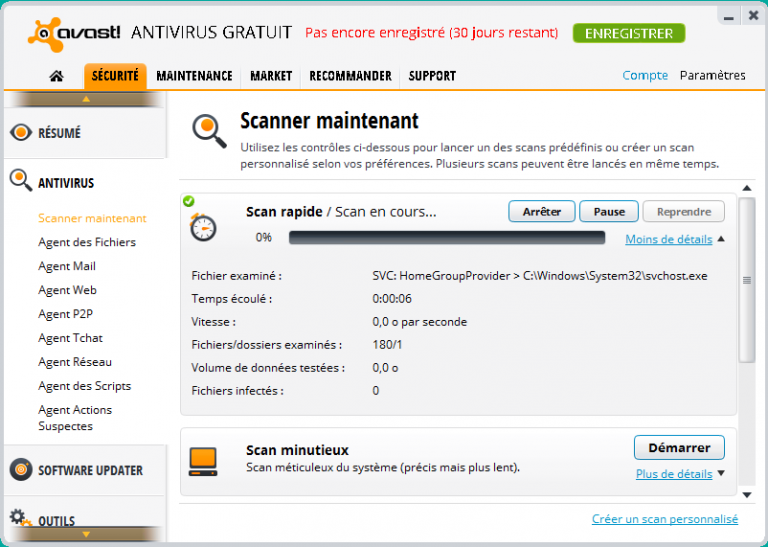Click the Scan minutieux computer icon
Screen dimensions: 768x547
[203, 462]
